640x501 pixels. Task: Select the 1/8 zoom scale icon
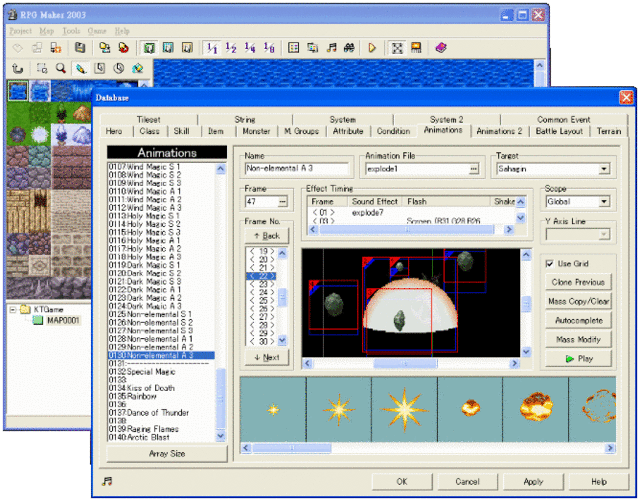(268, 47)
